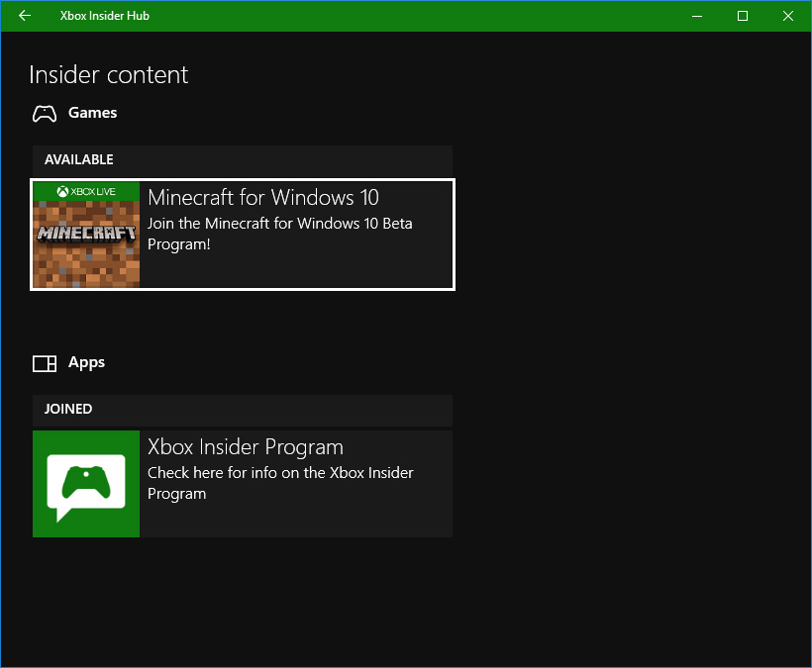Viewport: 812px width, 668px height.
Task: Select the Apps section label
Action: click(86, 362)
